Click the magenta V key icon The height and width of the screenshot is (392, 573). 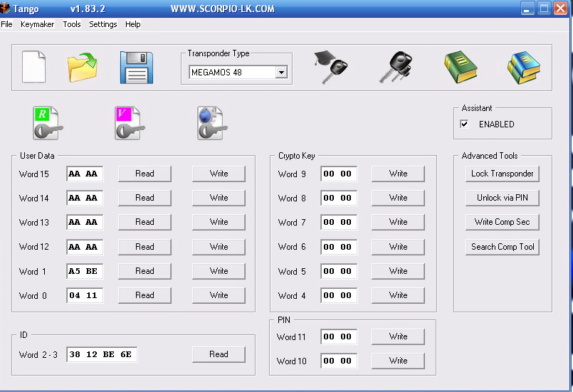[x=130, y=123]
